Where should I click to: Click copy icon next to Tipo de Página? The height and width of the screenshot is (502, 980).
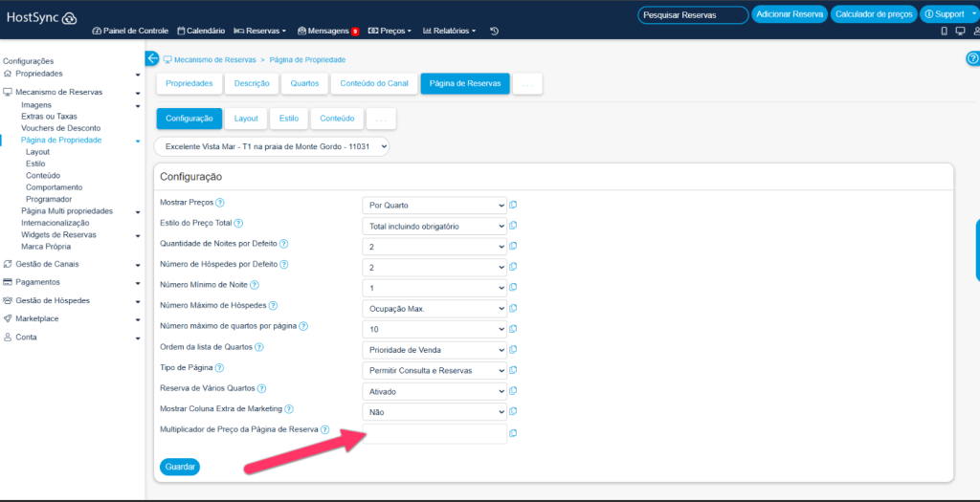[513, 370]
